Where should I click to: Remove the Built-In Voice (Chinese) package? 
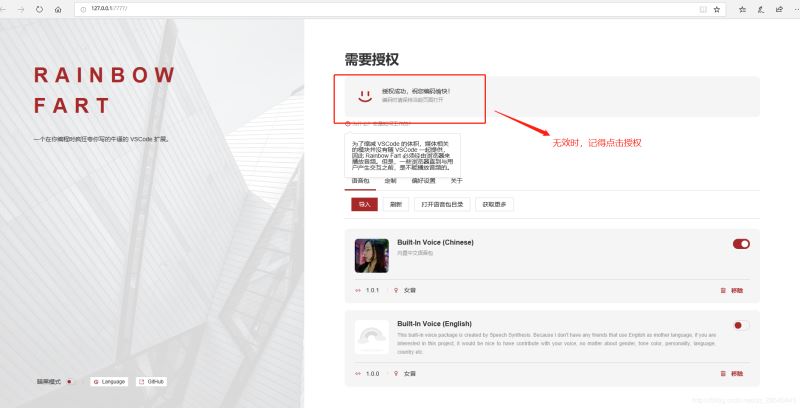(732, 290)
